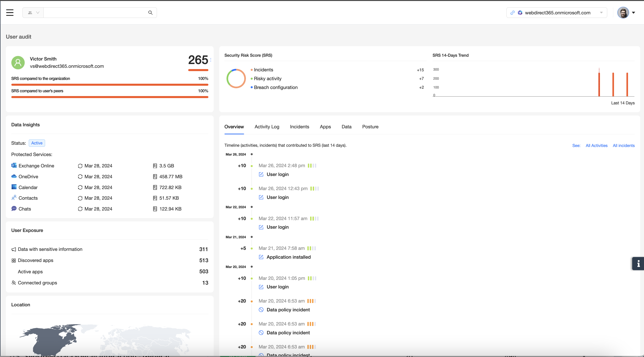Click SRS compared to organization progress bar

pyautogui.click(x=110, y=85)
